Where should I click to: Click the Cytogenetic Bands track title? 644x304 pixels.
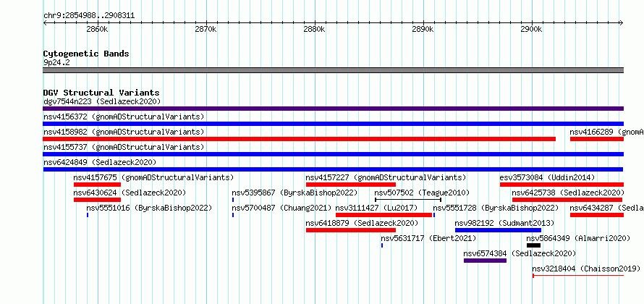86,54
